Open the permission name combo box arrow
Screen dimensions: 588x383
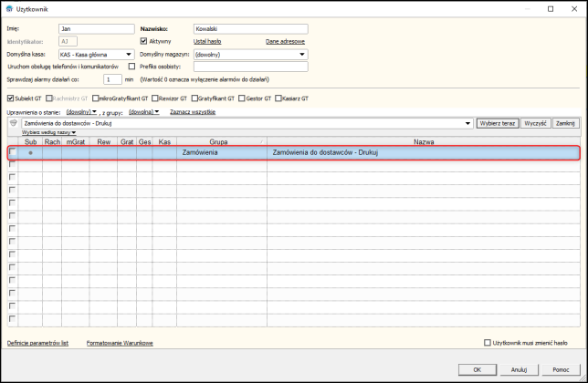click(x=467, y=123)
